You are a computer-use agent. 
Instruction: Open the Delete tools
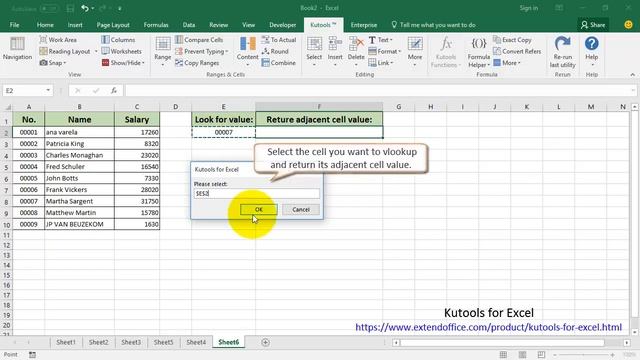click(356, 51)
